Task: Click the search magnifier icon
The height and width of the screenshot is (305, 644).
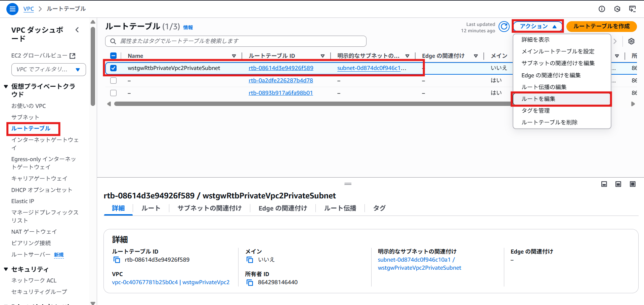Action: point(113,41)
